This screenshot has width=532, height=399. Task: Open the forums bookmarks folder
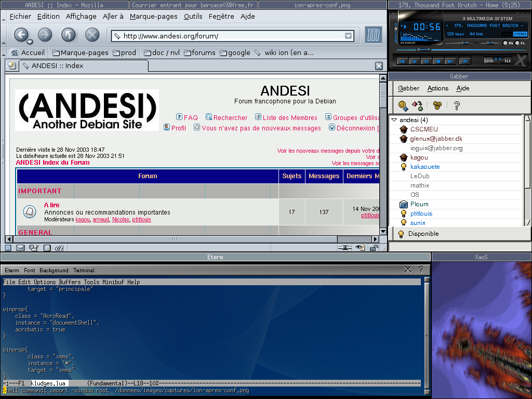click(x=199, y=52)
